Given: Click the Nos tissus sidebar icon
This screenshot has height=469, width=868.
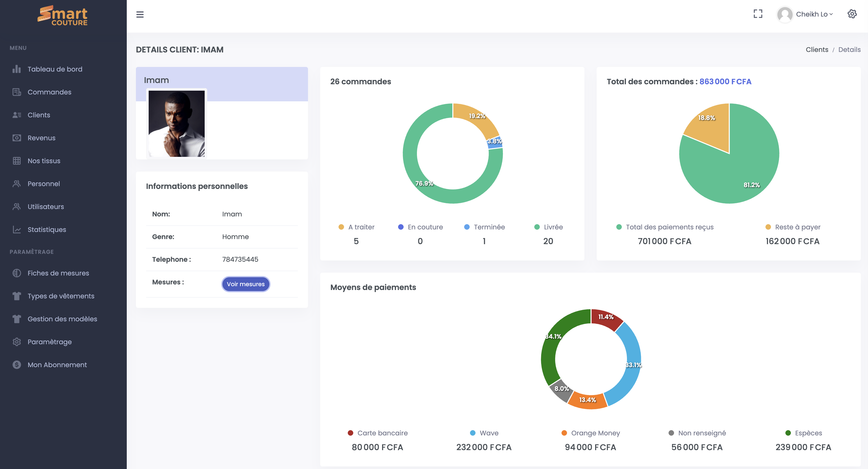Looking at the screenshot, I should (16, 161).
